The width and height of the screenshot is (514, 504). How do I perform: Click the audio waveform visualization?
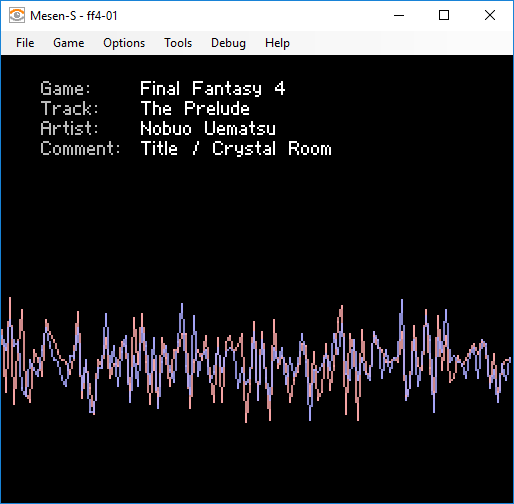coord(257,360)
